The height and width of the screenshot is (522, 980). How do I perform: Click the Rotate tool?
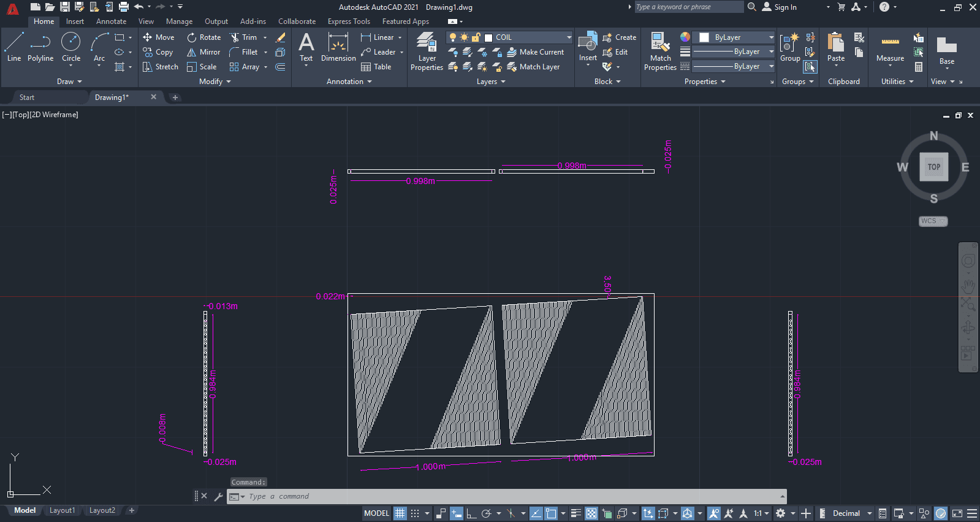204,37
